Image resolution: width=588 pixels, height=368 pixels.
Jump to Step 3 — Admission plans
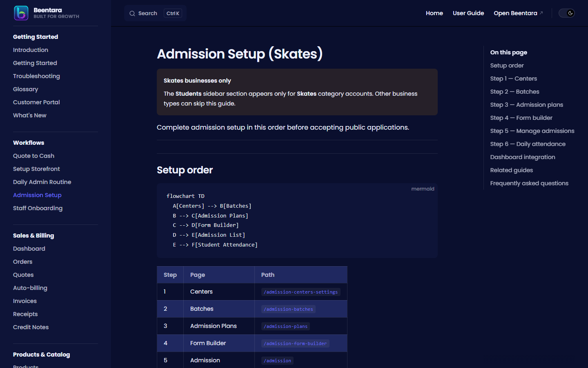pos(526,105)
